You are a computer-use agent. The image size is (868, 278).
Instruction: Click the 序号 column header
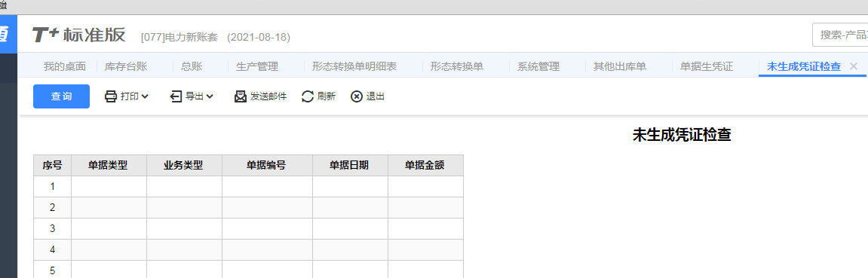click(x=52, y=165)
